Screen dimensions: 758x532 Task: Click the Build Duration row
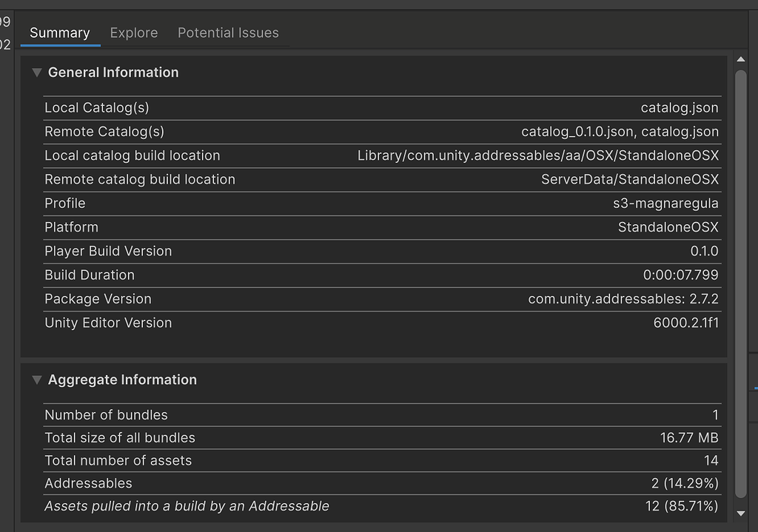click(x=370, y=275)
